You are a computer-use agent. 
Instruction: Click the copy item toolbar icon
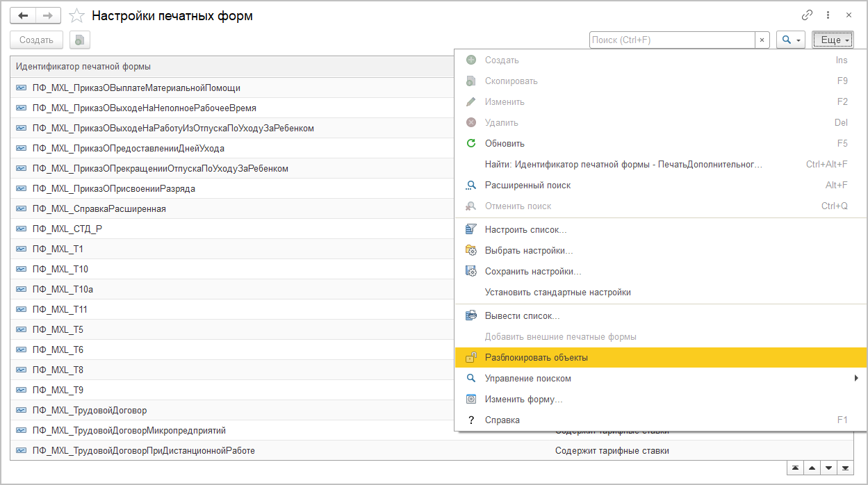[x=81, y=40]
